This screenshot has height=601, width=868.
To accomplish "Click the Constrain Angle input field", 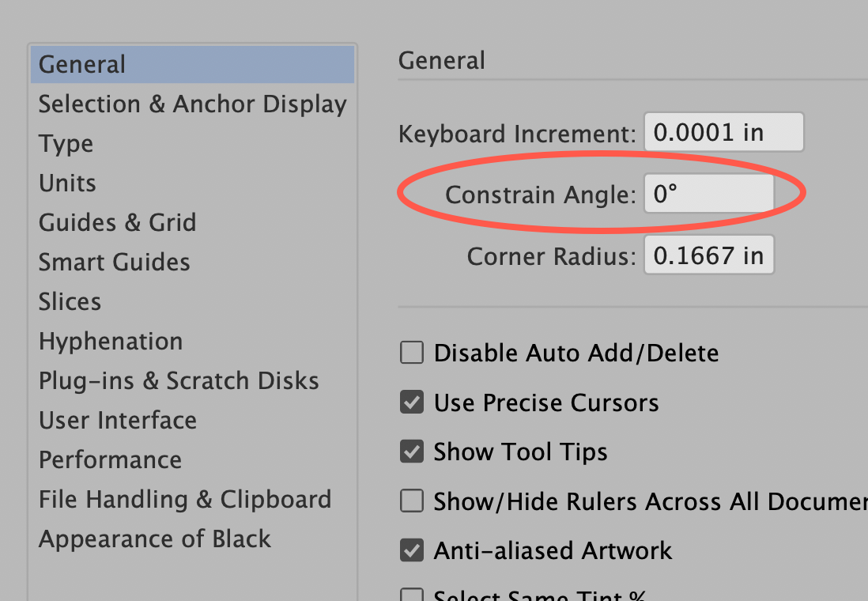I will (x=708, y=193).
